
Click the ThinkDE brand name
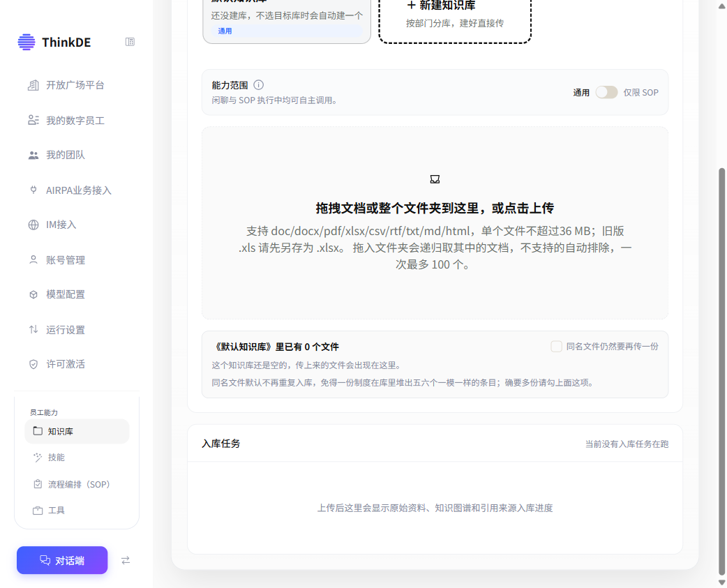pyautogui.click(x=66, y=42)
